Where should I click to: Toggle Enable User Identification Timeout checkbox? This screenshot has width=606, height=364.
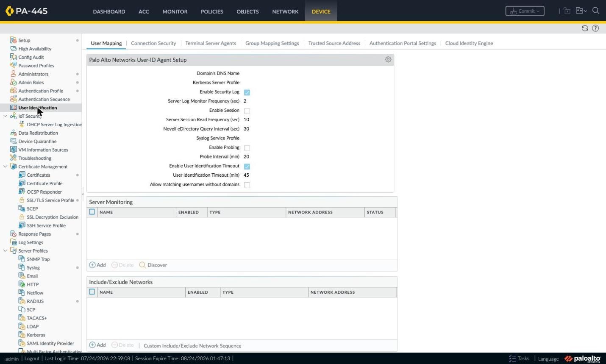(247, 167)
